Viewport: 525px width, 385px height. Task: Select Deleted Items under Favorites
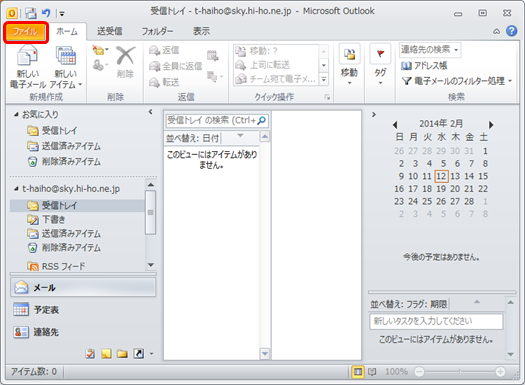click(64, 162)
